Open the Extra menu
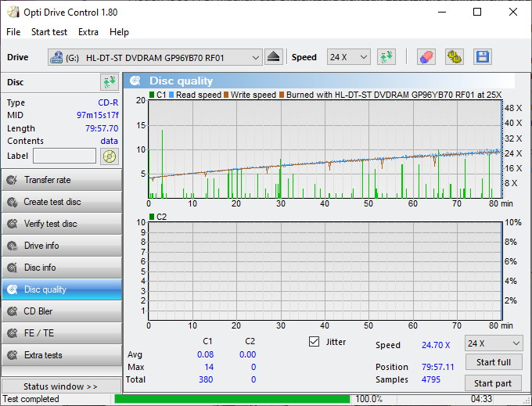The image size is (532, 406). click(88, 32)
